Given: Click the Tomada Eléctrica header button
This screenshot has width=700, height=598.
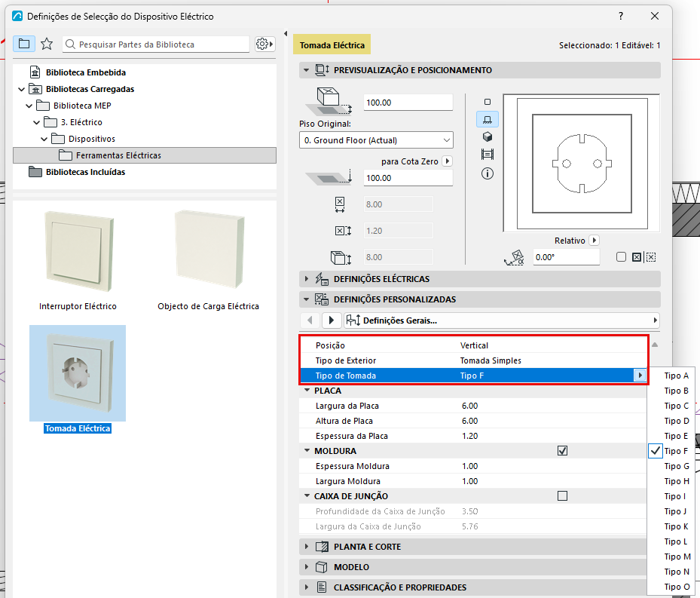Looking at the screenshot, I should point(332,44).
